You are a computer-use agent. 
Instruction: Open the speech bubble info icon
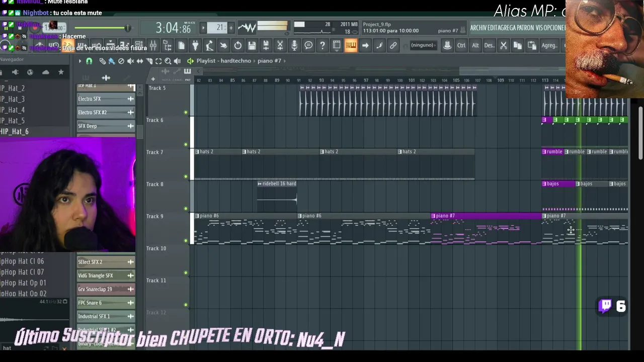(308, 46)
